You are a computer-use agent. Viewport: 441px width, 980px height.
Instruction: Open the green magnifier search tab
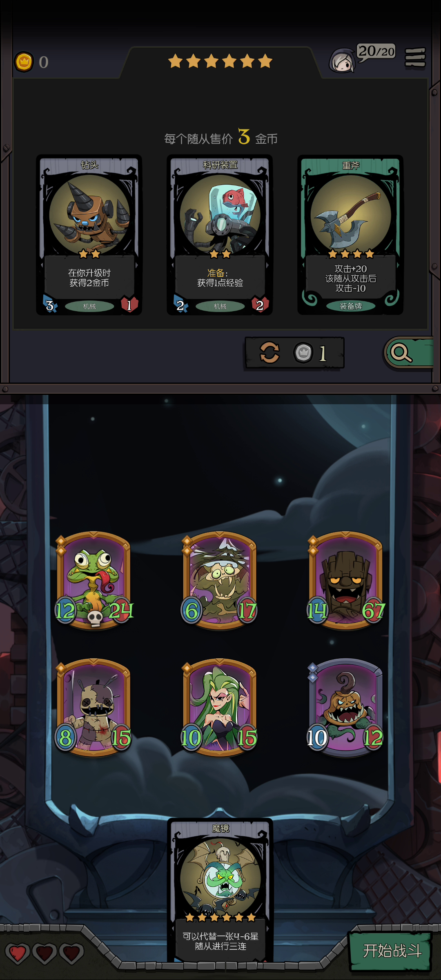point(408,353)
